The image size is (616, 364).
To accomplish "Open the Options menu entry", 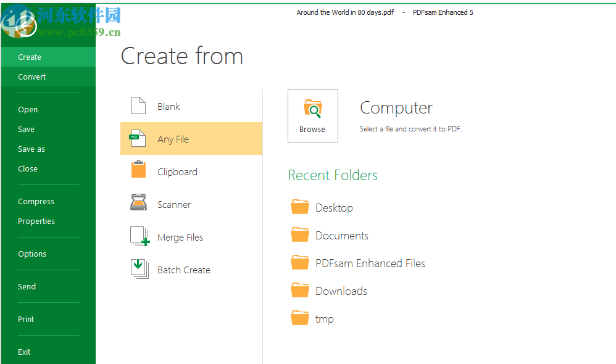I will [x=32, y=254].
